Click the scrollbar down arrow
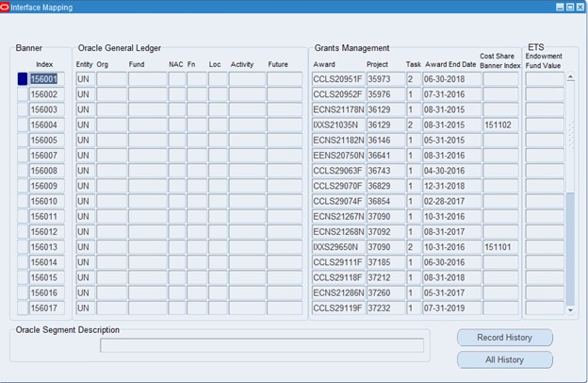The height and width of the screenshot is (383, 588). tap(570, 309)
